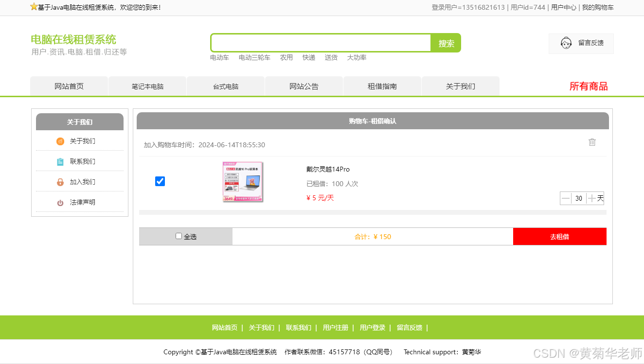Increase rental days with the plus button
Viewport: 644px width, 364px height.
591,198
